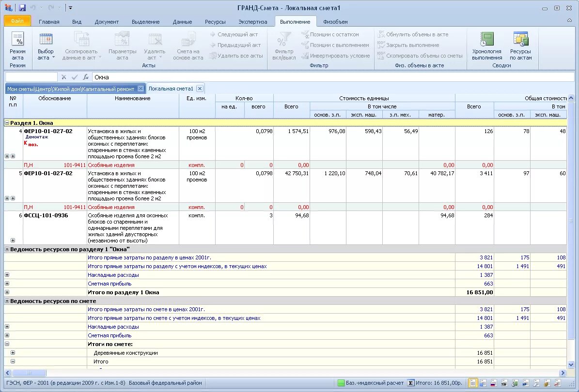Click the green Баз.-индексный расчет indicator
The image size is (579, 392).
pos(341,383)
